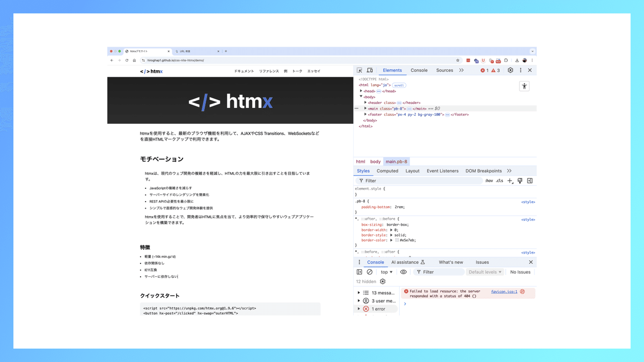This screenshot has width=644, height=362.
Task: Open the Issues drawer tab
Action: click(x=482, y=262)
